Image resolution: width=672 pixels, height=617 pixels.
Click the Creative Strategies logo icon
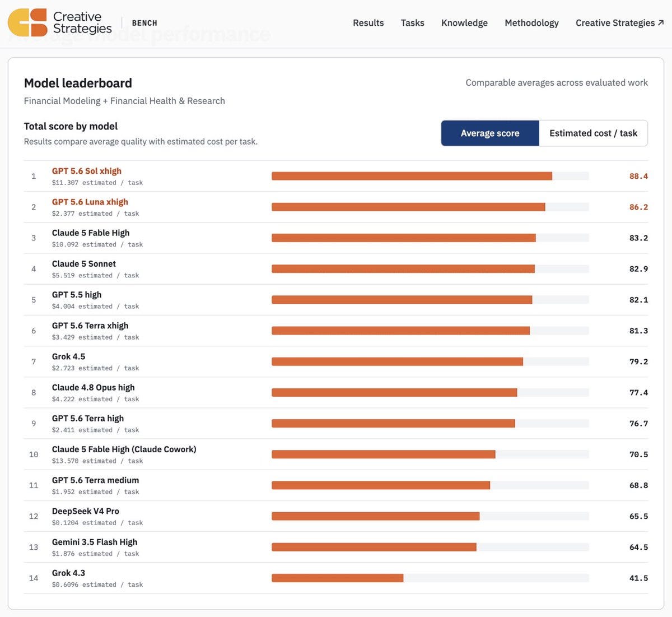(x=27, y=22)
